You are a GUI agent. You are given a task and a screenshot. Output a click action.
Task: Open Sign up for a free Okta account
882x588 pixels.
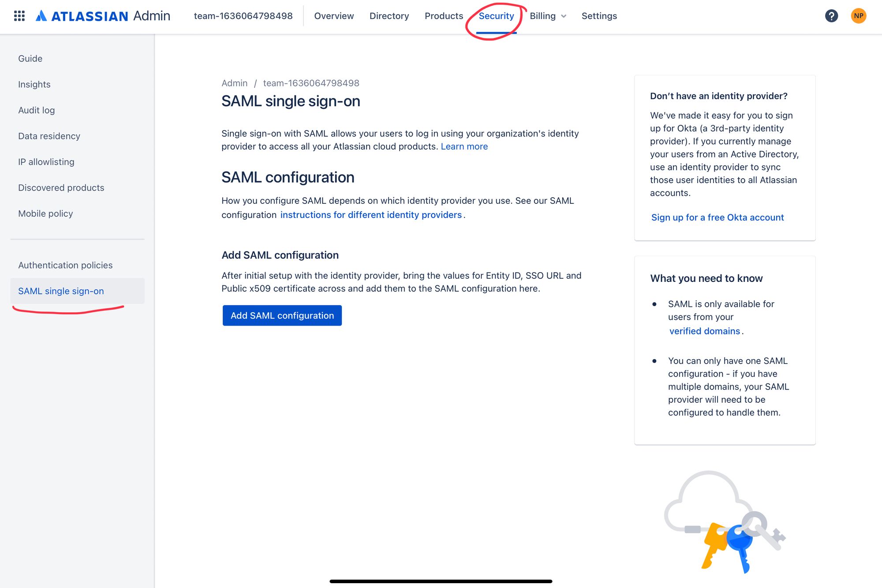point(718,217)
